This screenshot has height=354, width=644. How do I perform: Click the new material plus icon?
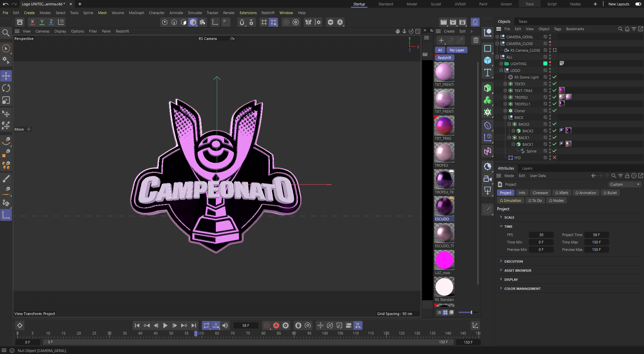pyautogui.click(x=441, y=40)
